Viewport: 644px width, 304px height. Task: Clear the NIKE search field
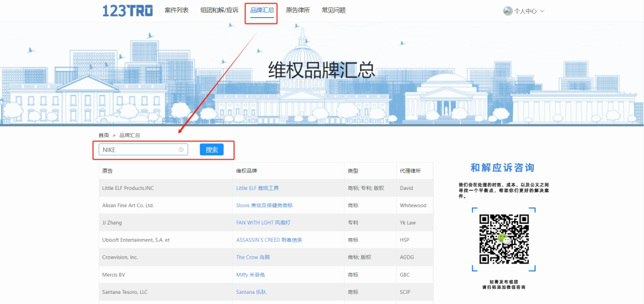(181, 150)
